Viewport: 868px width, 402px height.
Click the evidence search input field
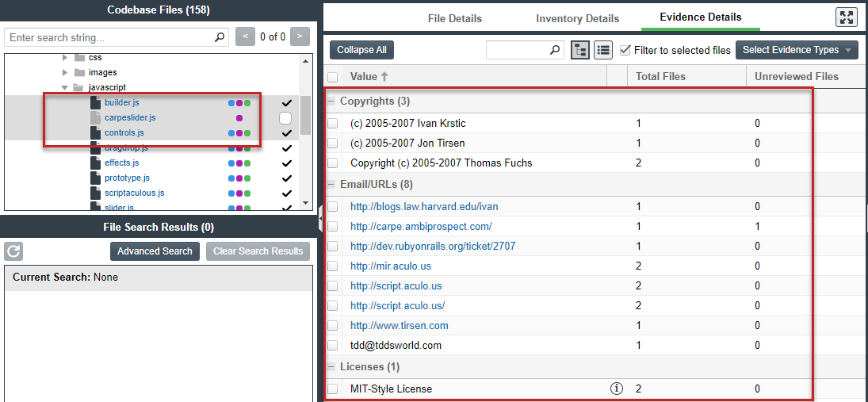pyautogui.click(x=518, y=50)
